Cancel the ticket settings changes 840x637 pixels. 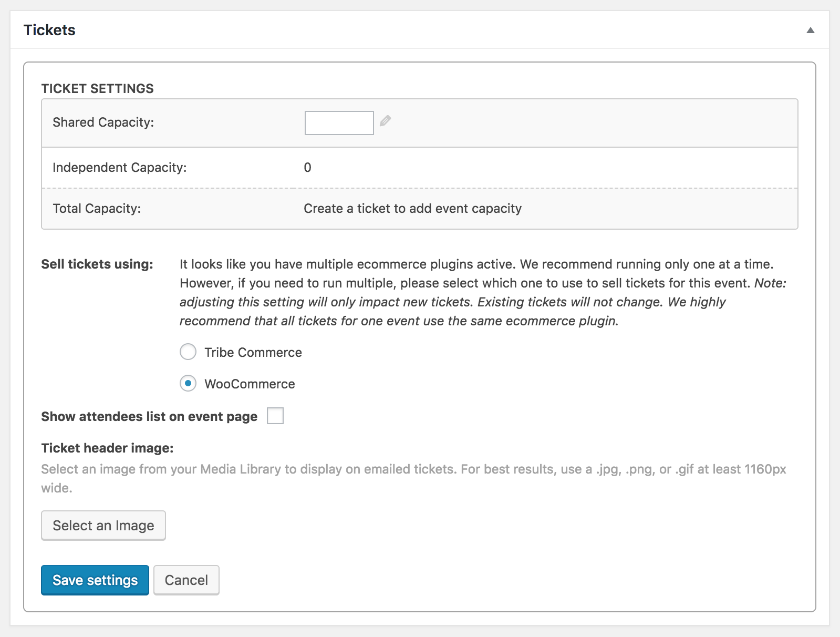pos(186,580)
